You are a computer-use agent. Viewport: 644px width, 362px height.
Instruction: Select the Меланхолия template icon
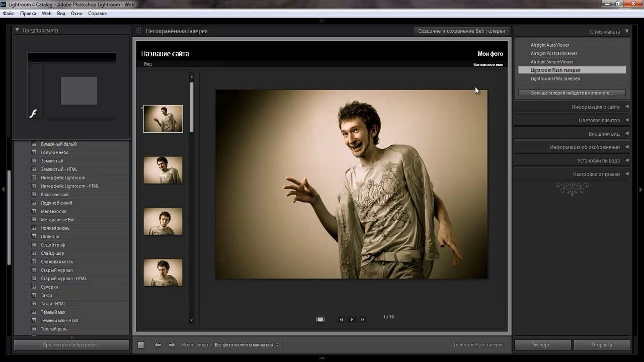[x=34, y=211]
